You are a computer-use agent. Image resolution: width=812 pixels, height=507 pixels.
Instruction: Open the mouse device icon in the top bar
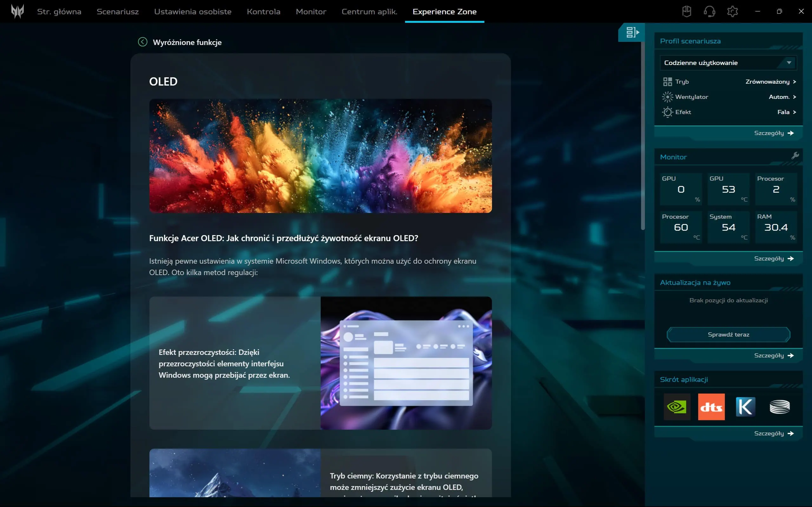pyautogui.click(x=686, y=11)
